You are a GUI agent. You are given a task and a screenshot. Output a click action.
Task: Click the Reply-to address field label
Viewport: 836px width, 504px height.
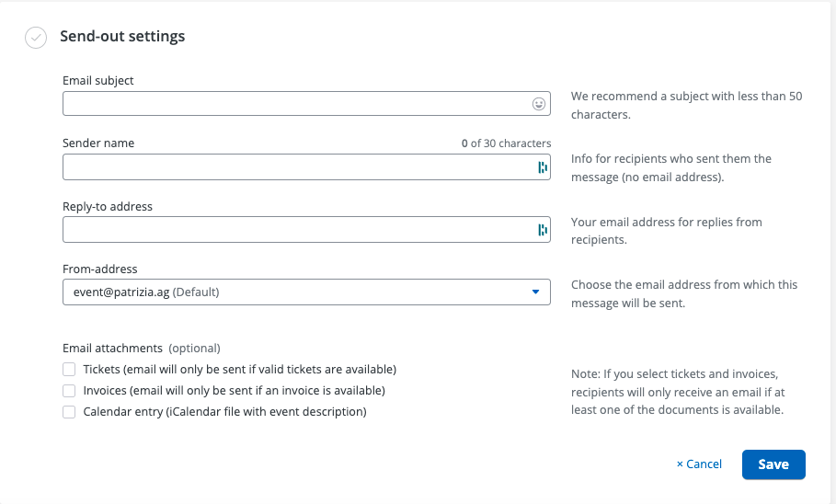pos(108,207)
